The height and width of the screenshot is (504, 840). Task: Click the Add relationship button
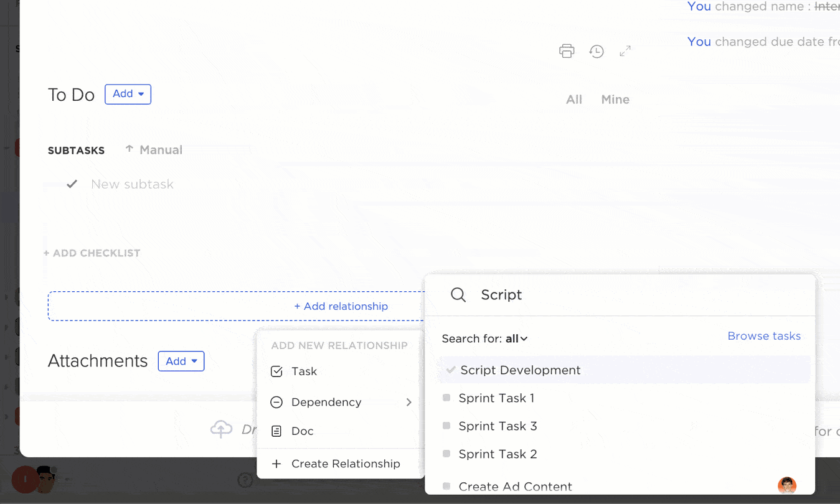pos(341,306)
